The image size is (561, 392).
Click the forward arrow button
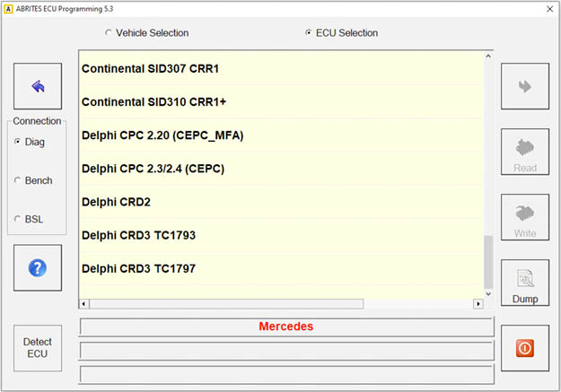coord(525,86)
